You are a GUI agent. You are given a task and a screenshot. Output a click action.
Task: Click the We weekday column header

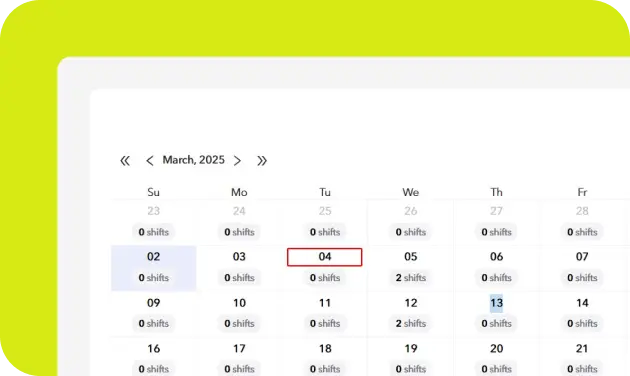[411, 192]
